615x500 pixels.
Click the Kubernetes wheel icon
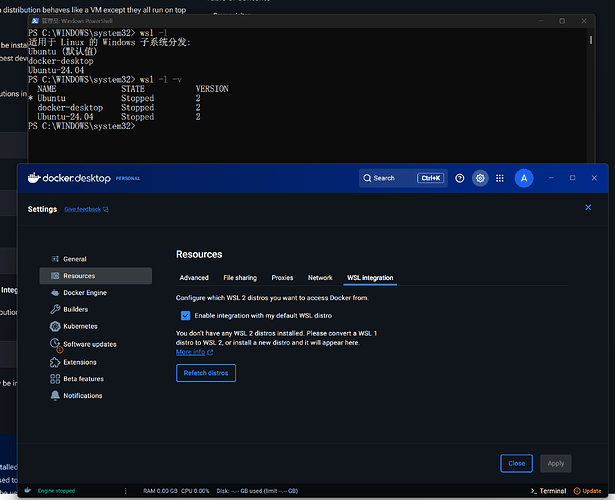(55, 326)
